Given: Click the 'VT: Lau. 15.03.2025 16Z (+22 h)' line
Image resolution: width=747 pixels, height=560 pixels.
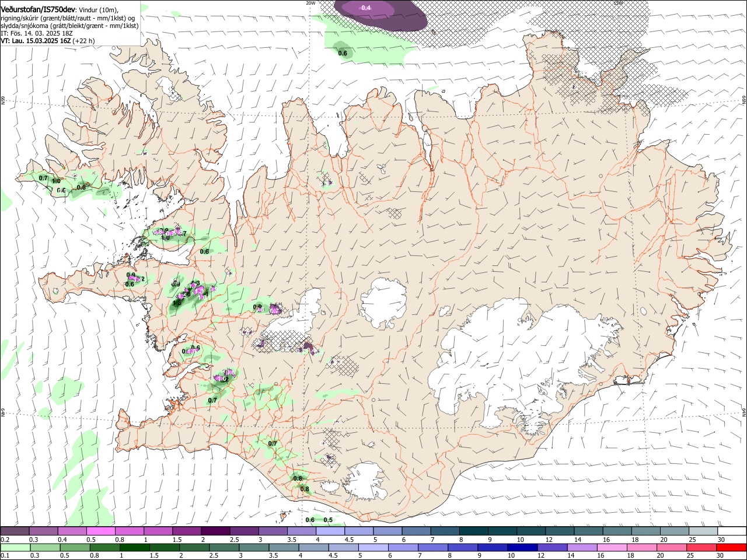Looking at the screenshot, I should [48, 41].
